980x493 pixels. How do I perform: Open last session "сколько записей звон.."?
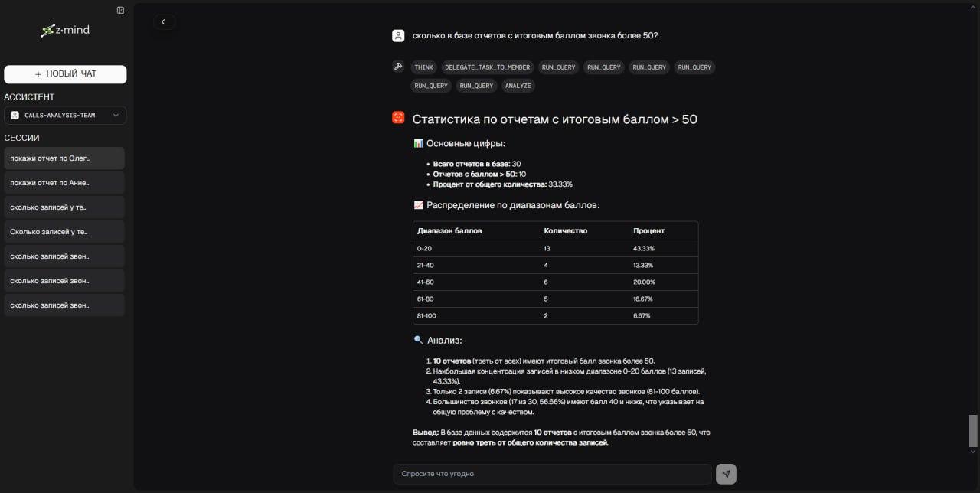[64, 305]
